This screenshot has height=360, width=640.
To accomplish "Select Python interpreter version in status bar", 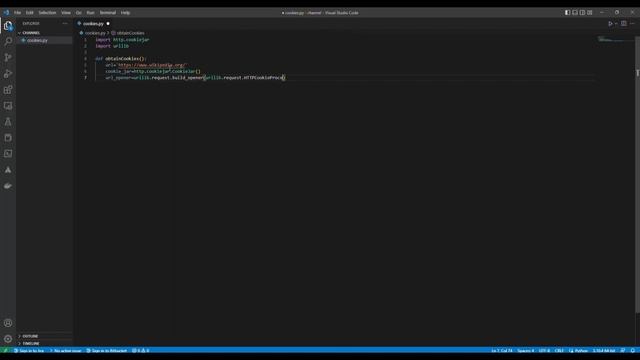I will click(604, 350).
